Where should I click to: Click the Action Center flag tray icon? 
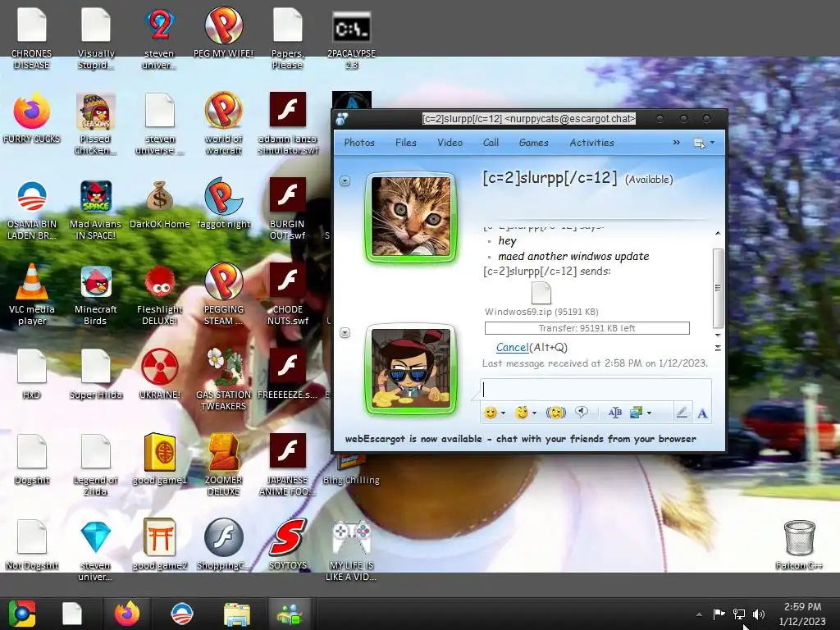coord(719,614)
